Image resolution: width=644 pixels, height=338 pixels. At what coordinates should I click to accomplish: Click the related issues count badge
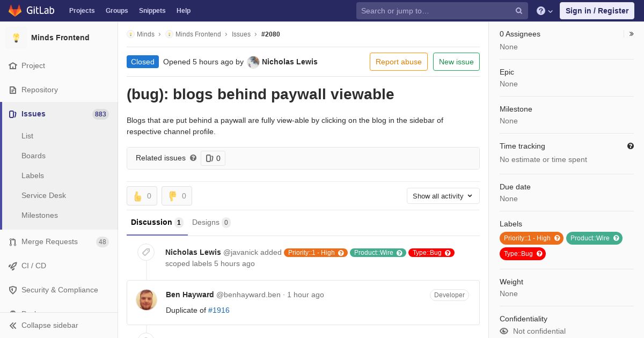tap(213, 158)
